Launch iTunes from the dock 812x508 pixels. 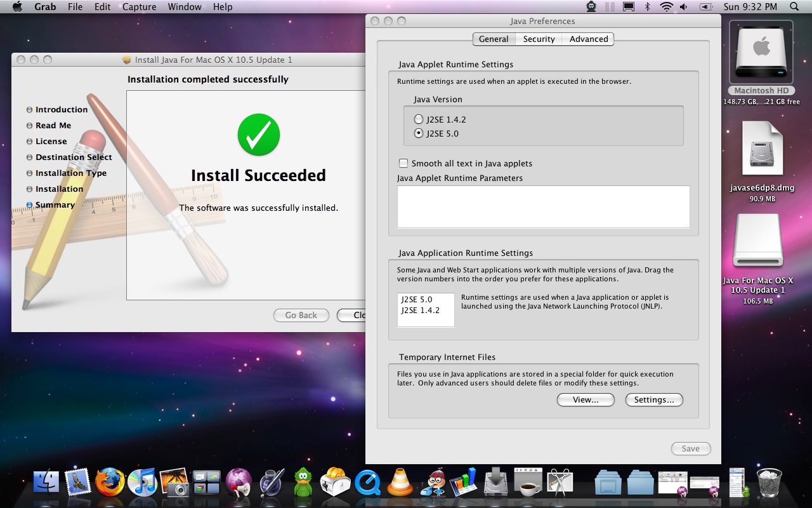pos(143,483)
